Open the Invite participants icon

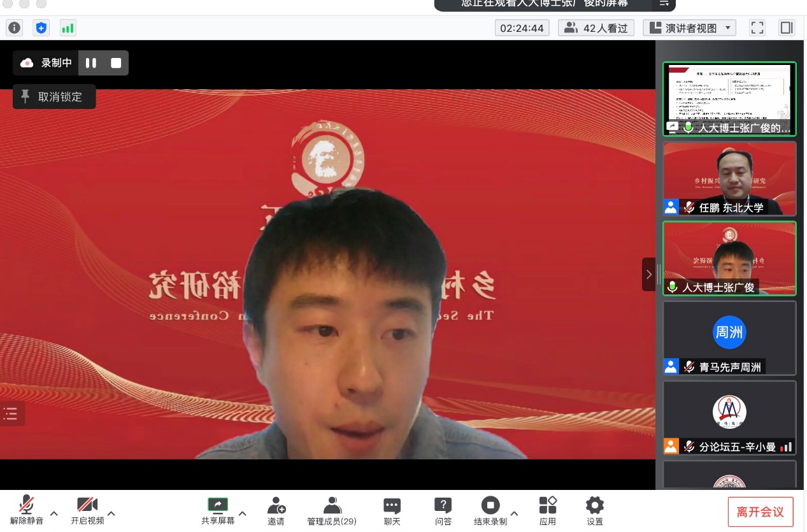point(276,511)
